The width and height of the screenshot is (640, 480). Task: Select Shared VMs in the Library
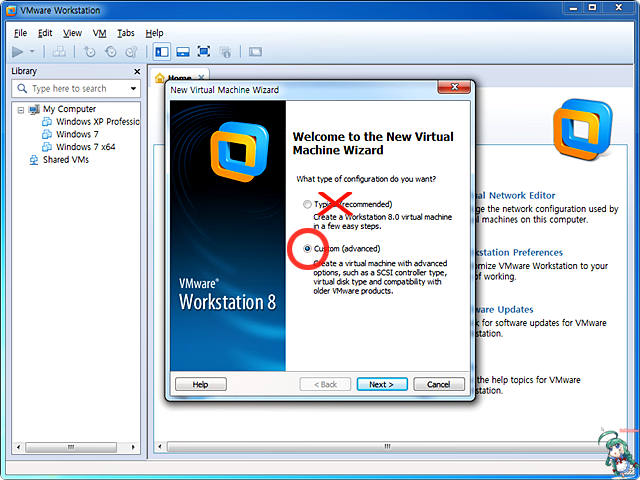[66, 160]
